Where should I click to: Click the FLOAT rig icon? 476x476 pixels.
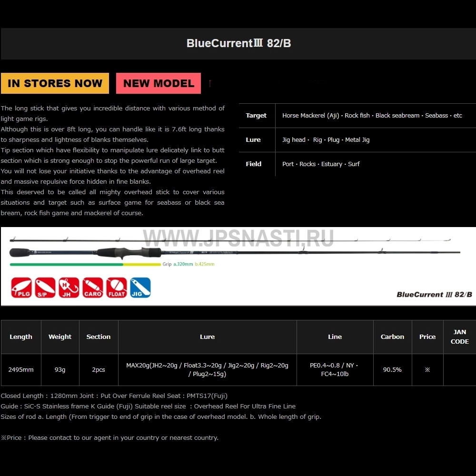[117, 288]
